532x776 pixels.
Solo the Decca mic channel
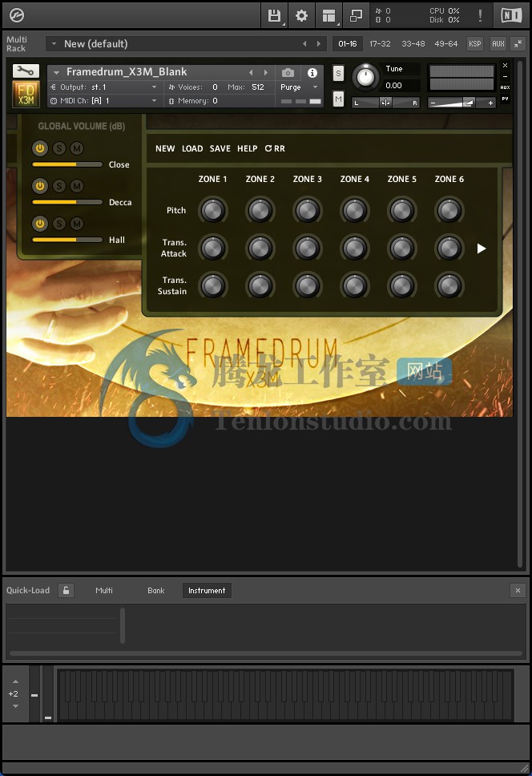coord(58,186)
